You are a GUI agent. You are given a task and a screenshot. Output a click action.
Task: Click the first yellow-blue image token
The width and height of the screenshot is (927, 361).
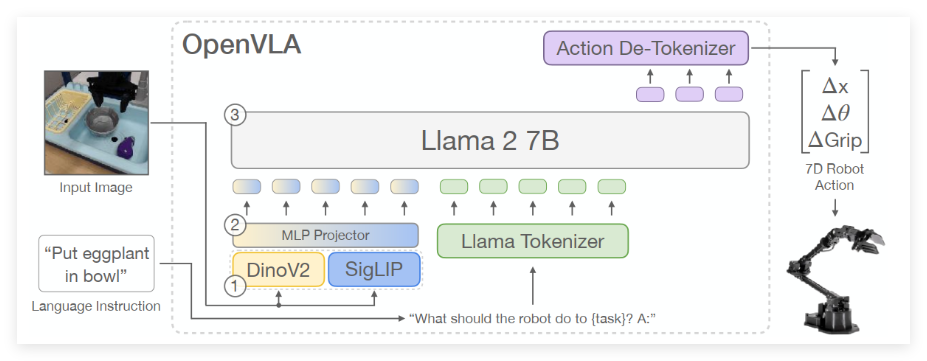tap(247, 187)
